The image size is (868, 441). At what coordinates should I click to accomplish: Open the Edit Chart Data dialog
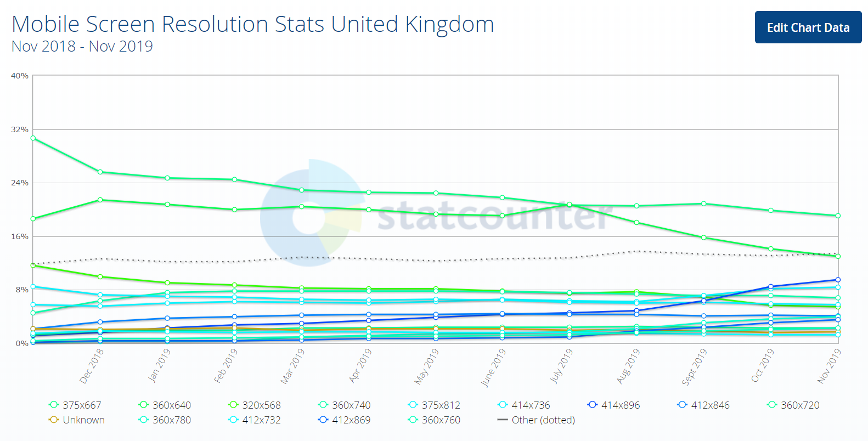tap(808, 27)
